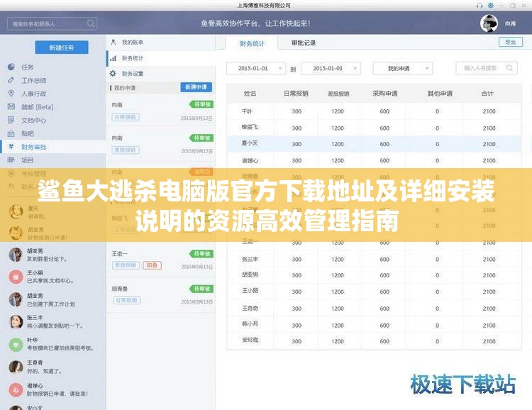The height and width of the screenshot is (410, 532).
Task: Click the 差旅报销 column header
Action: point(338,94)
